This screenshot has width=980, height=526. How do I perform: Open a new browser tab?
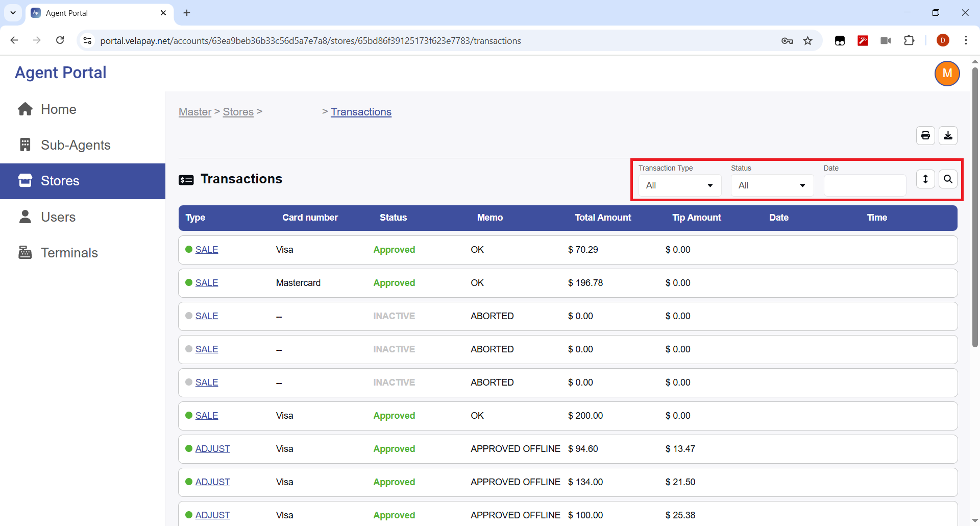click(187, 13)
